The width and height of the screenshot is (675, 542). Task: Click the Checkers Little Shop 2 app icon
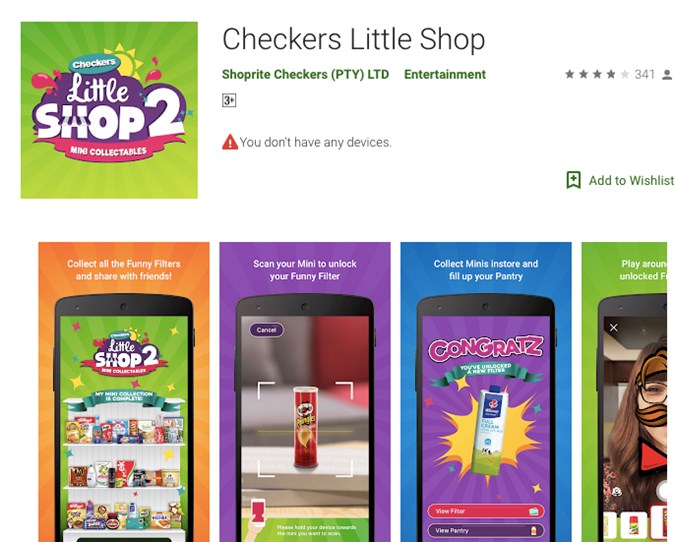coord(109,110)
